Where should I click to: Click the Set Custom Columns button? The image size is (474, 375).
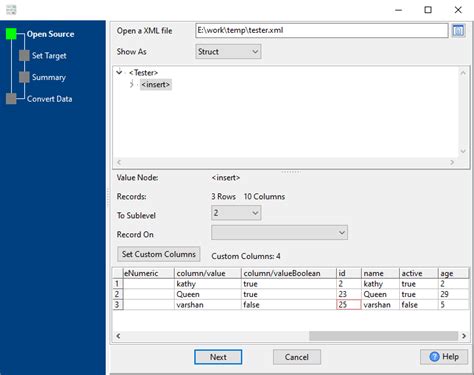(x=159, y=254)
